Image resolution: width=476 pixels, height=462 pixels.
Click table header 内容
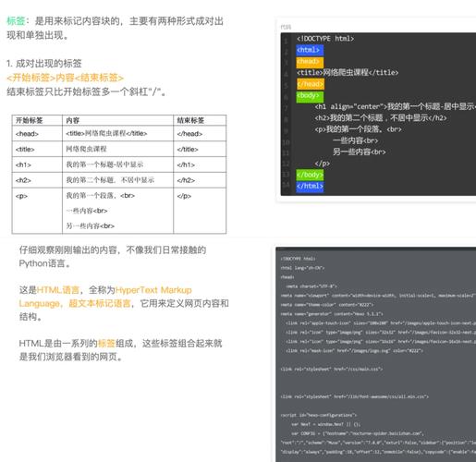(73, 120)
